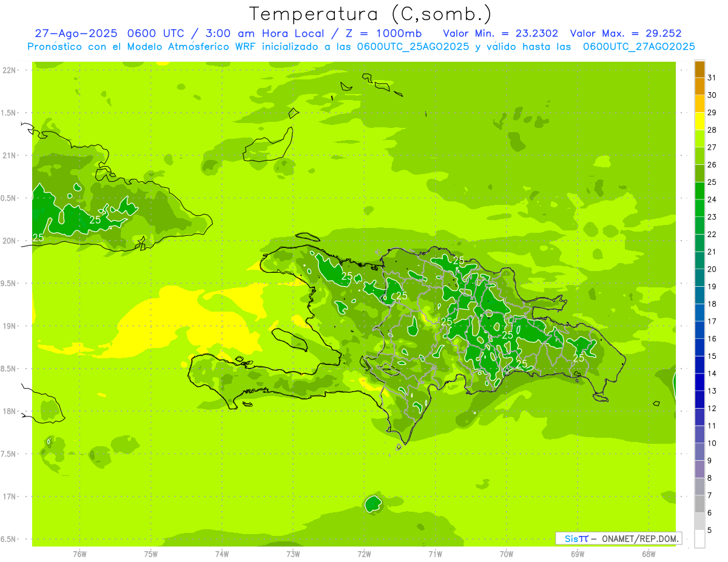
Task: Click the '70W' longitude axis label
Action: (507, 554)
